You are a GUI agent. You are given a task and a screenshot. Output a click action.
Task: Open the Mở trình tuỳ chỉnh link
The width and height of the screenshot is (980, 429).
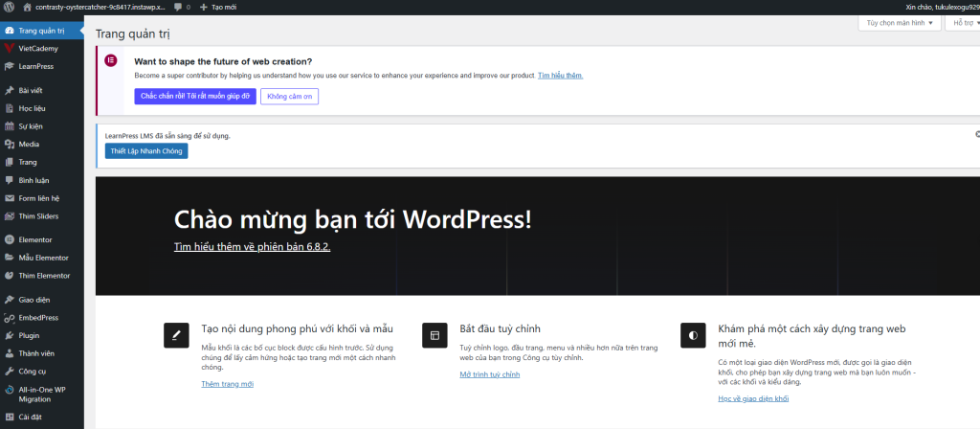(x=489, y=374)
